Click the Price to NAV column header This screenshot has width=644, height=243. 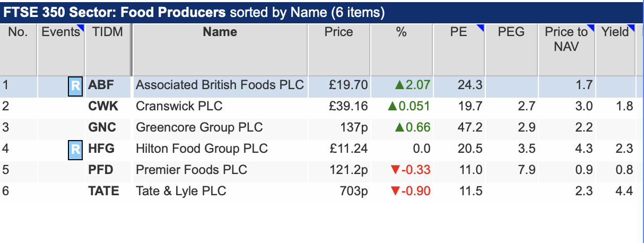tap(566, 39)
